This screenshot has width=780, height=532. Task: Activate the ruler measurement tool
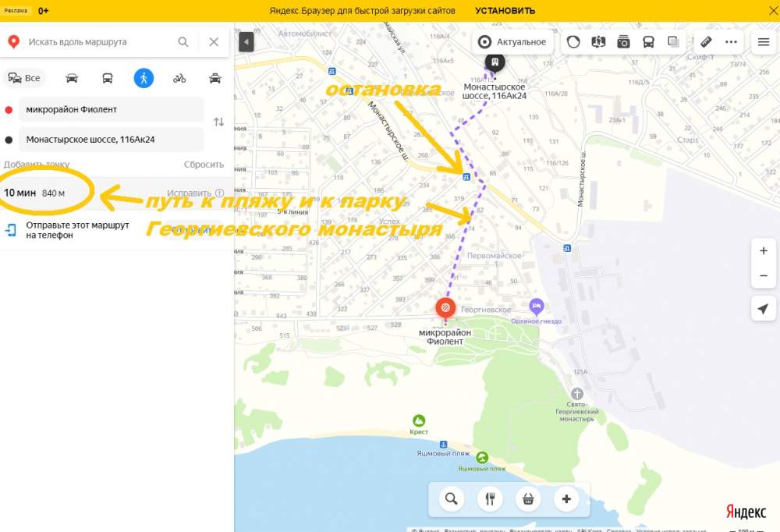pyautogui.click(x=706, y=42)
